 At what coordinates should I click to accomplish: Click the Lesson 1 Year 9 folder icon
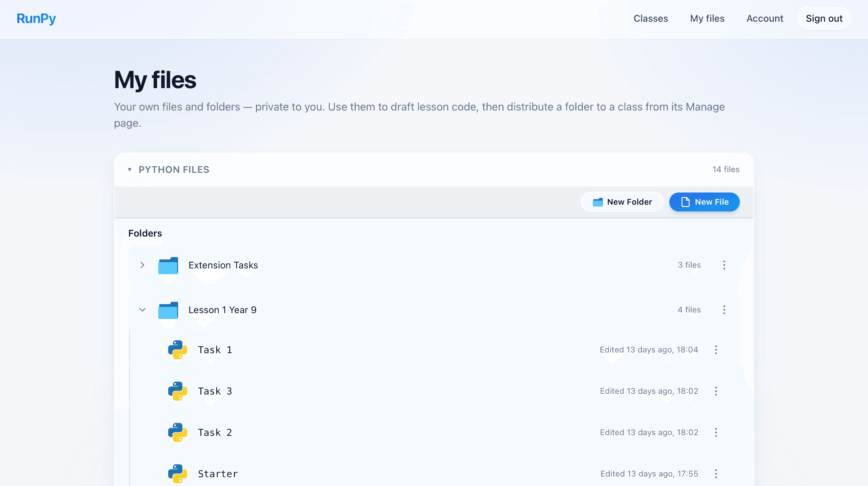[x=168, y=310]
